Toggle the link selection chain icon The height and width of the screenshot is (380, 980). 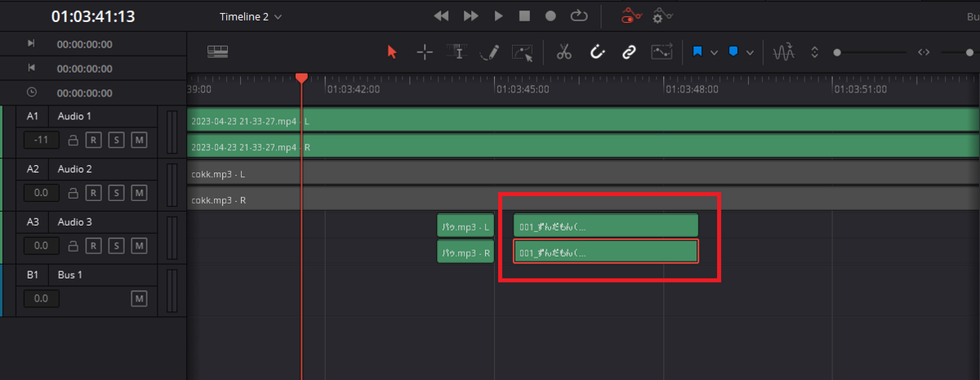point(629,52)
